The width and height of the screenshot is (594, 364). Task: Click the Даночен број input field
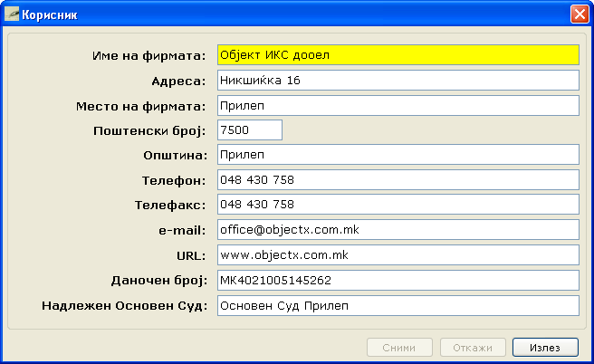coord(398,280)
